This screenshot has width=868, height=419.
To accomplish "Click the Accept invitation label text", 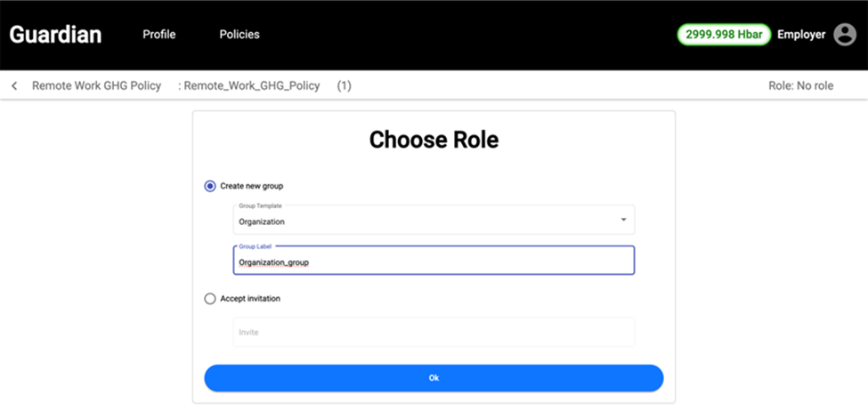I will point(250,299).
